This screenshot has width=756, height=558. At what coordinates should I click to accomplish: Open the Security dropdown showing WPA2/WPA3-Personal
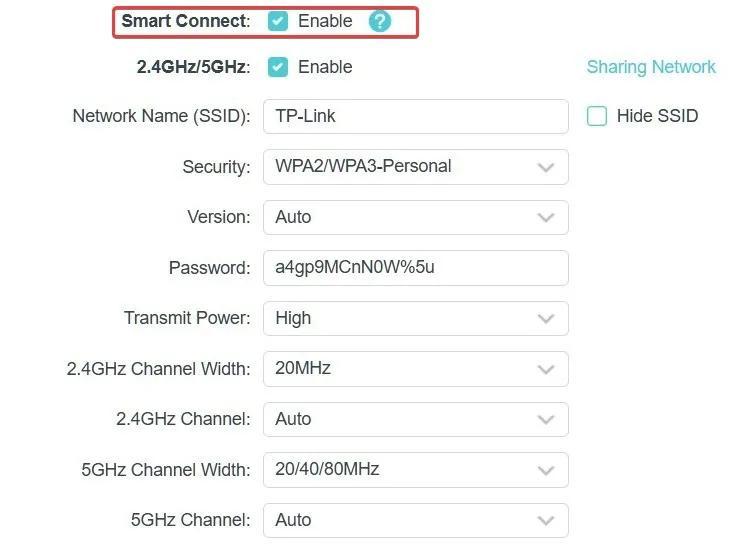pos(415,167)
